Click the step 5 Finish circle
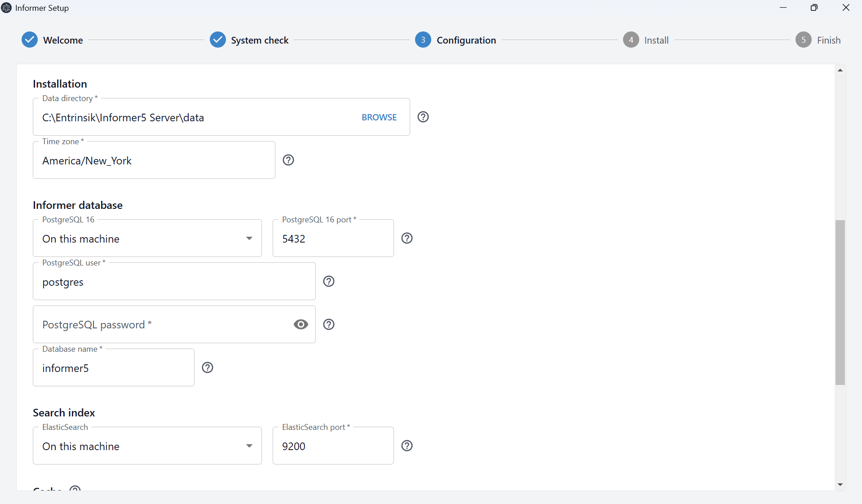This screenshot has height=504, width=862. click(803, 40)
